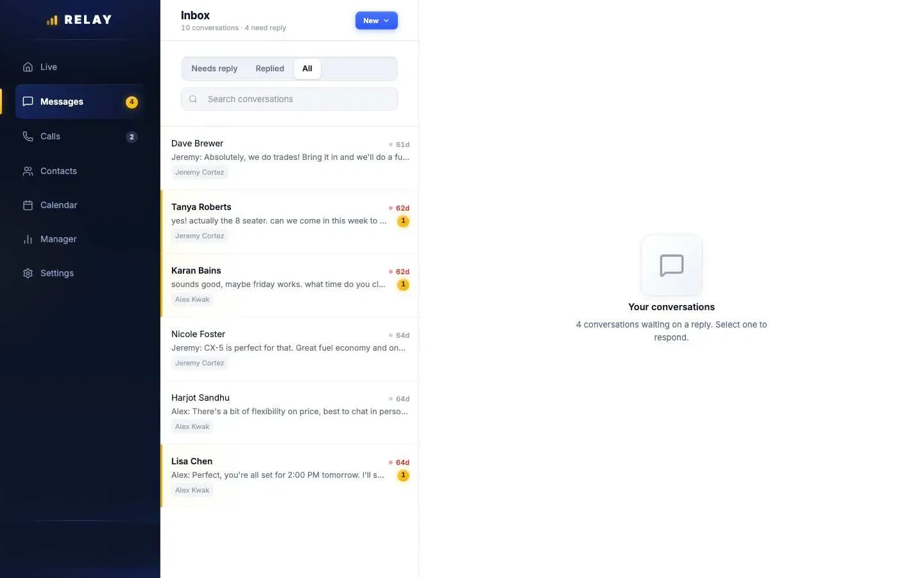Open the New dropdown button
The height and width of the screenshot is (578, 924).
(x=376, y=21)
